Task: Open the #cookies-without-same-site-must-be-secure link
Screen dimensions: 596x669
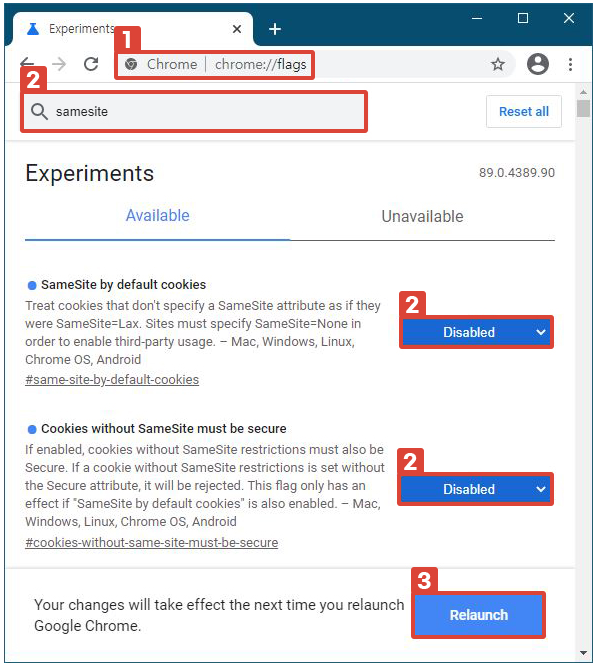Action: pos(151,542)
